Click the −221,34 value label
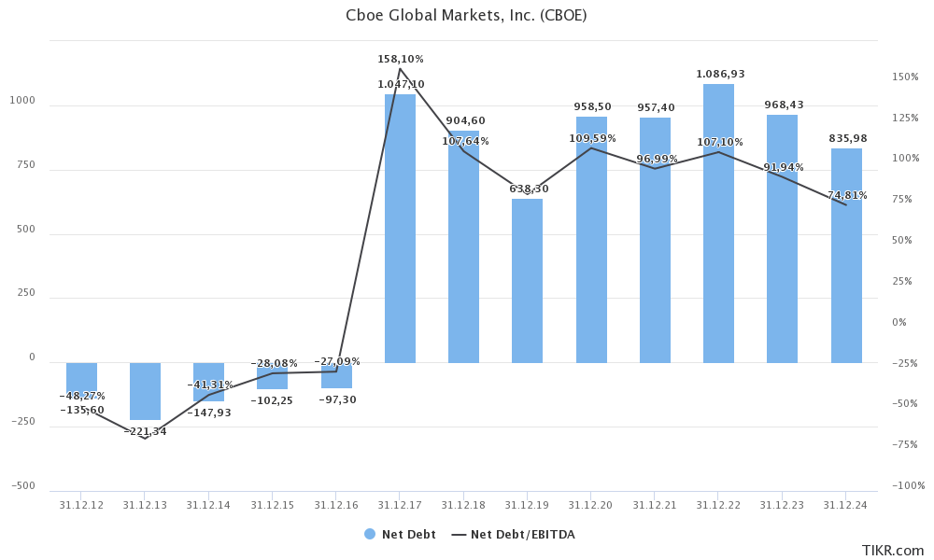The width and height of the screenshot is (934, 560). [x=146, y=431]
